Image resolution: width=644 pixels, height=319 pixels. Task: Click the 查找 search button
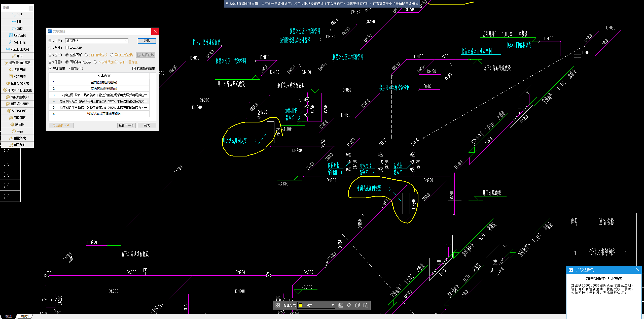pyautogui.click(x=147, y=41)
